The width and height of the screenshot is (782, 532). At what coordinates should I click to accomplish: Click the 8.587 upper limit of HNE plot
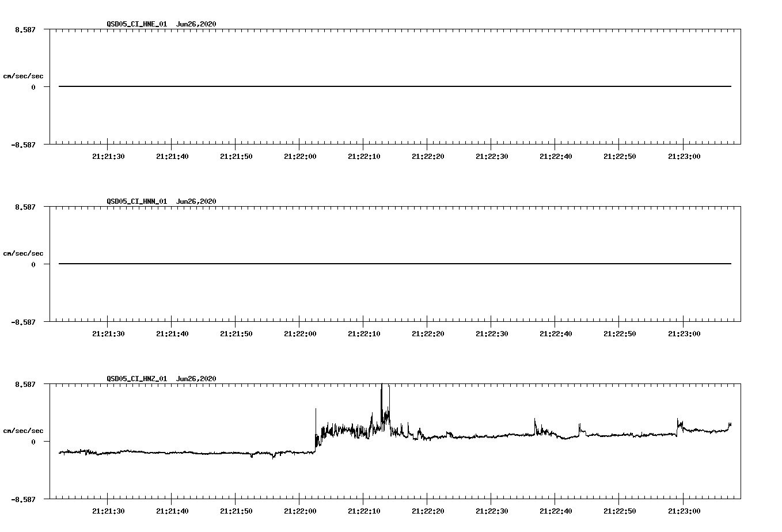pos(25,29)
